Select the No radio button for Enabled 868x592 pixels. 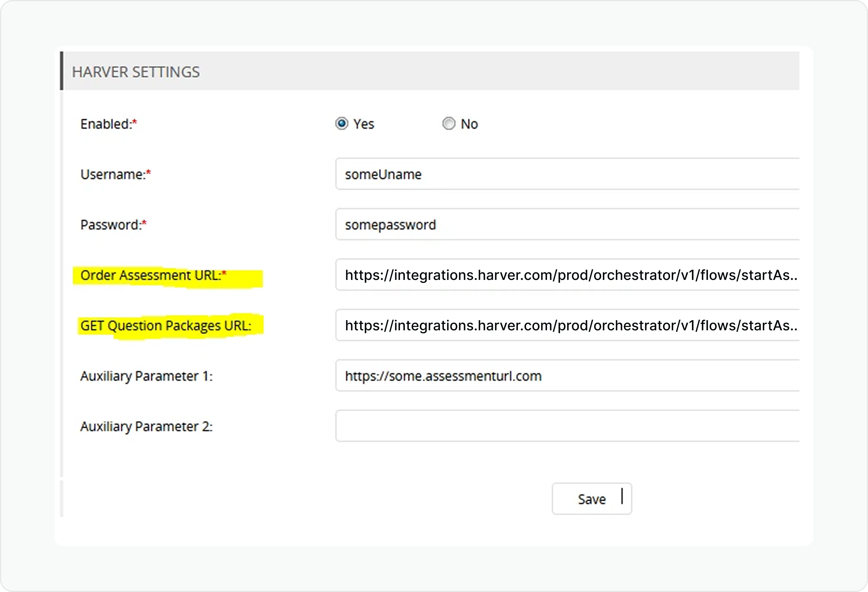(x=448, y=124)
